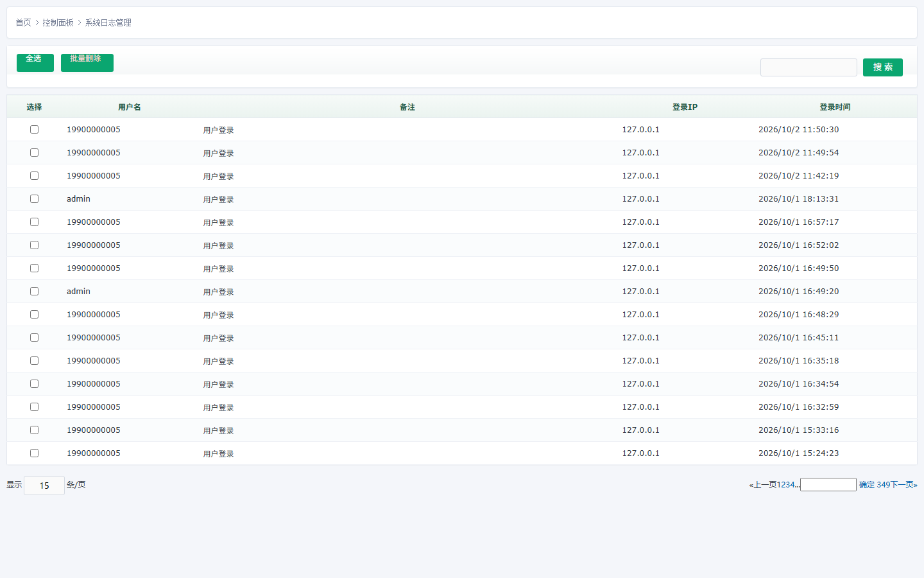
Task: Click the green 搜 索 search button
Action: click(x=882, y=67)
